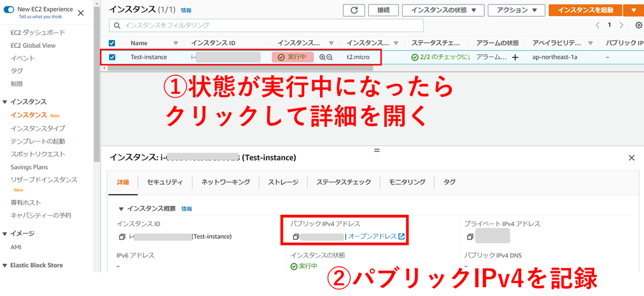
Task: Open the アクション dropdown
Action: pyautogui.click(x=517, y=10)
